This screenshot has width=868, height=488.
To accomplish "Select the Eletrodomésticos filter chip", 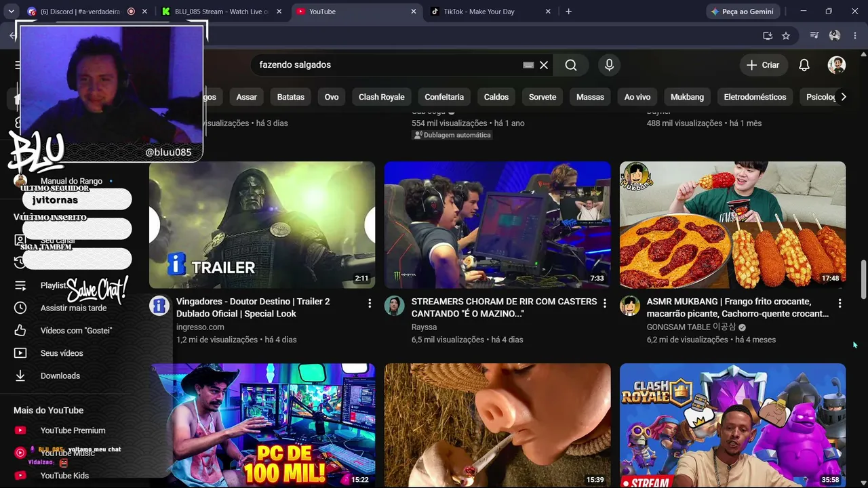I will (x=755, y=97).
